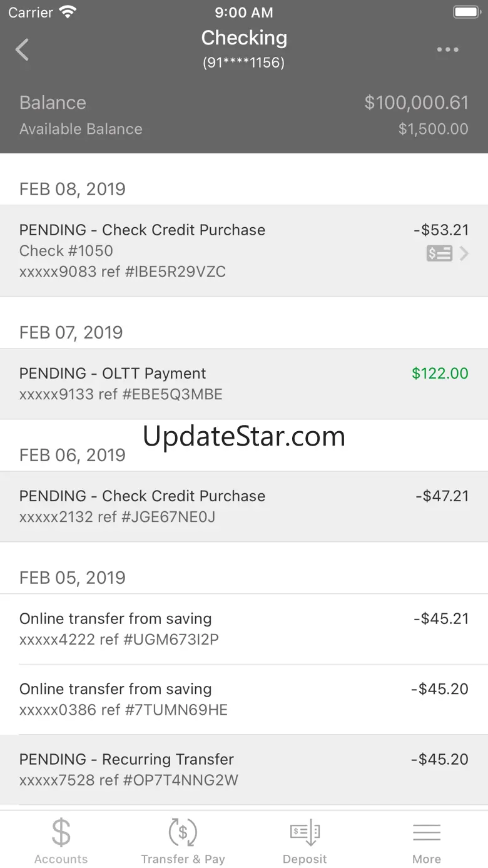This screenshot has width=488, height=868.
Task: Tap the $100,000.61 balance amount
Action: pyautogui.click(x=416, y=103)
